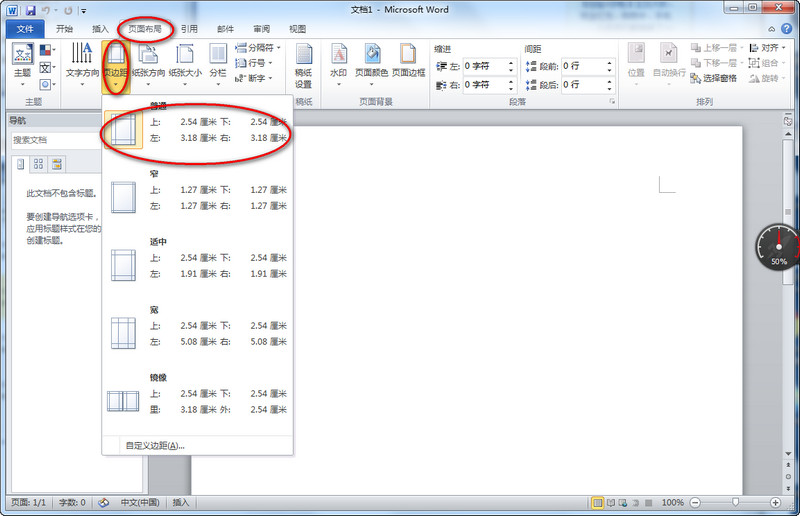Screen dimensions: 800x516
Task: Switch to print layout view icon
Action: [597, 503]
